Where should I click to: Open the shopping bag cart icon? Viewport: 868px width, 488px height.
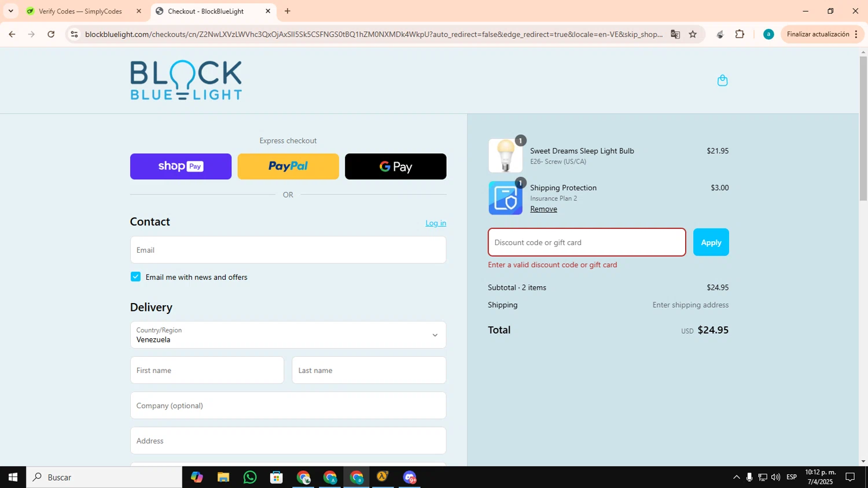click(x=722, y=80)
